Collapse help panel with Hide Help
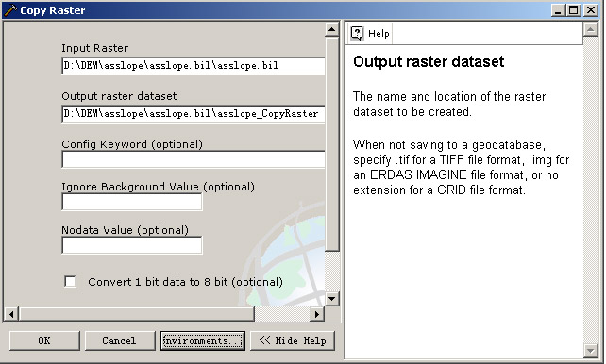The image size is (606, 364). point(293,340)
